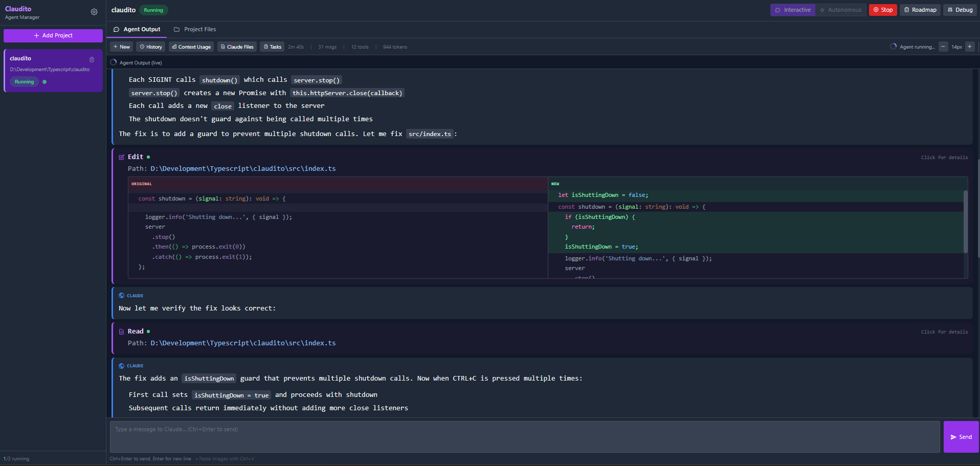Screen dimensions: 980x466
Task: Delete the claudito project using the trash icon
Action: [92, 59]
